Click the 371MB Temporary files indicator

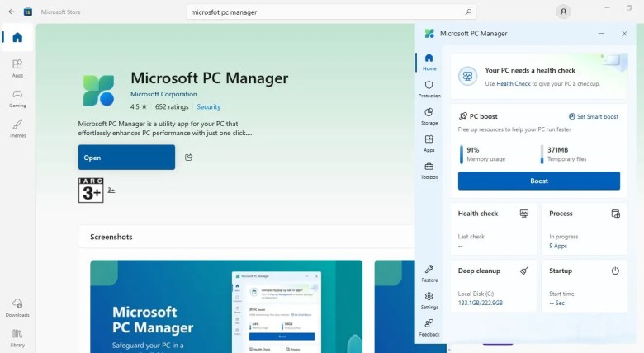(x=563, y=154)
